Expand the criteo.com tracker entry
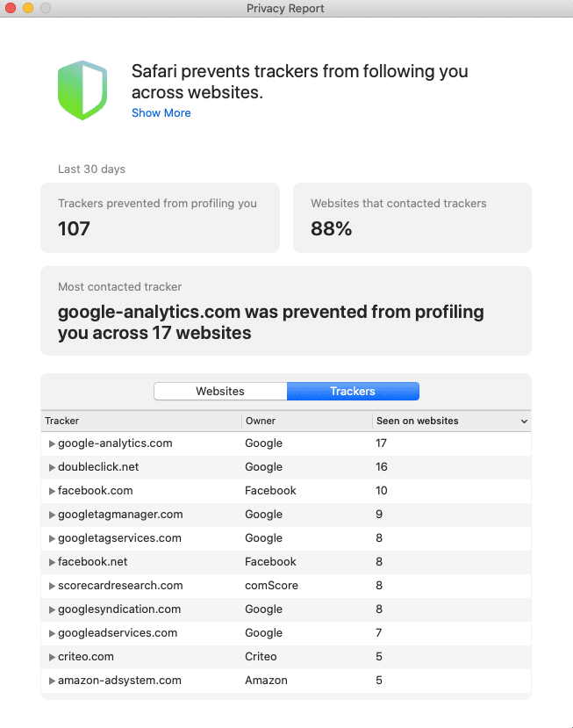Image resolution: width=573 pixels, height=728 pixels. point(52,657)
